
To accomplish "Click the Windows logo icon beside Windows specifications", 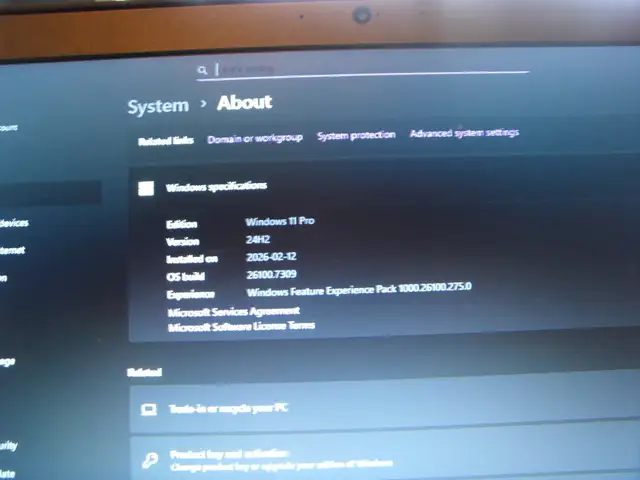I will 146,189.
